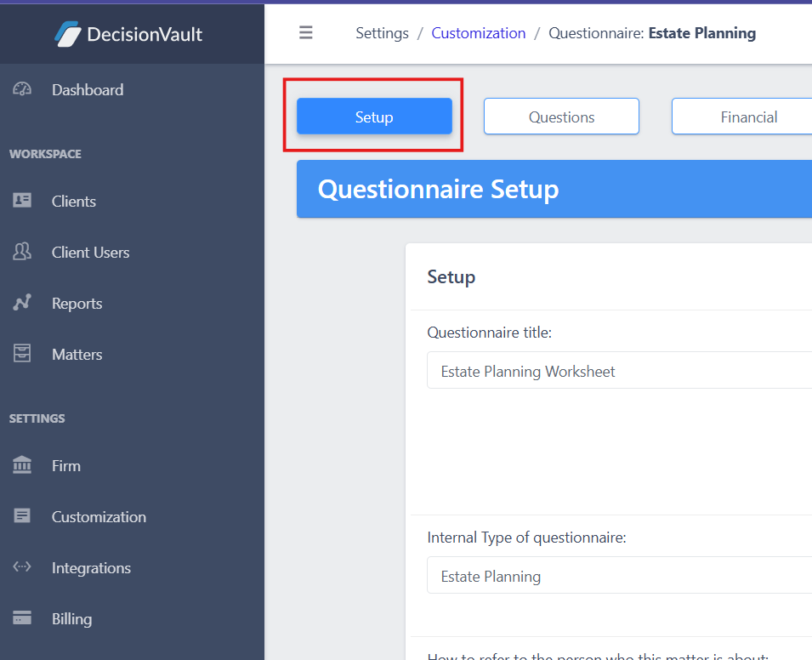The height and width of the screenshot is (660, 812).
Task: Click the Firm bank building icon
Action: (x=22, y=464)
